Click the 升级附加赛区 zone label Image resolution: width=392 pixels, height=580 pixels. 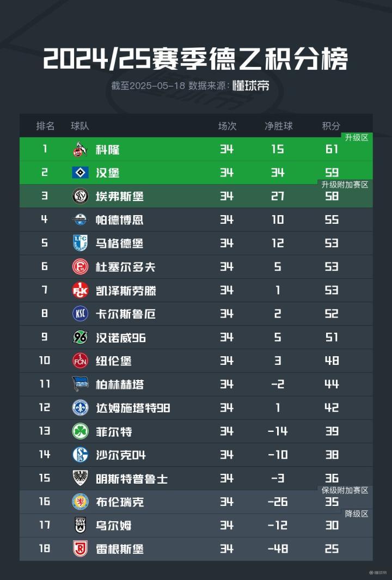pos(345,185)
